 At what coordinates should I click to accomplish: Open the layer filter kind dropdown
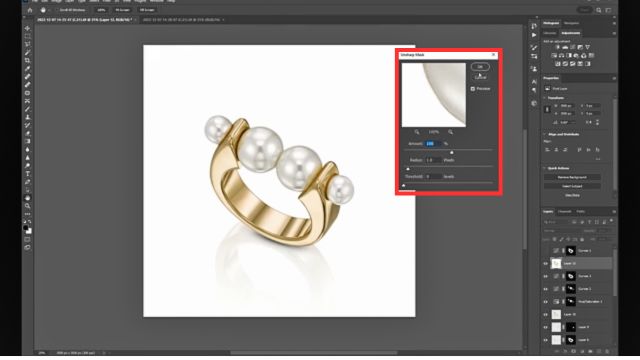[556, 222]
